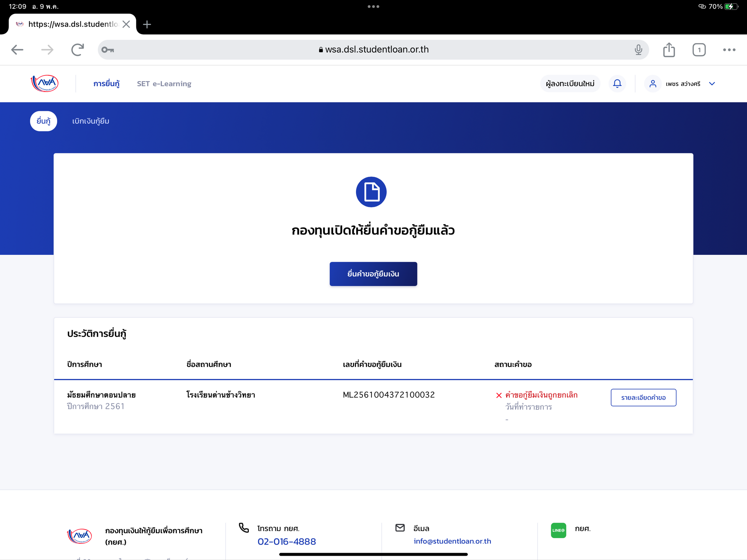Click the ยื่นคำขอกู้ยืมเงิน button
This screenshot has width=747, height=560.
tap(373, 274)
